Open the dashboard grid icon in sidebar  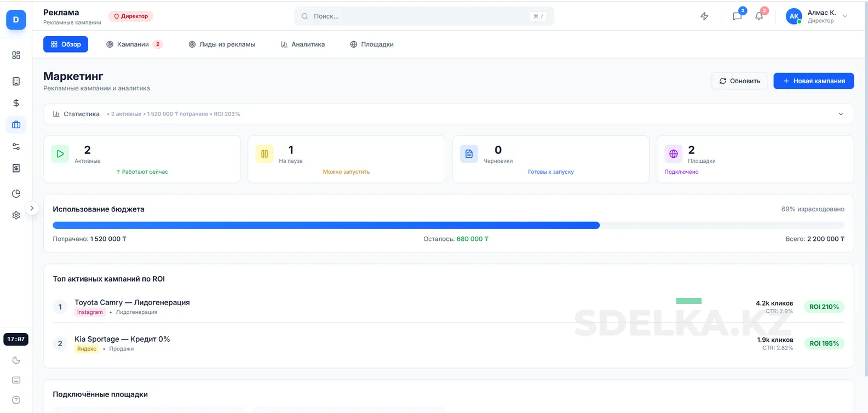click(x=16, y=55)
